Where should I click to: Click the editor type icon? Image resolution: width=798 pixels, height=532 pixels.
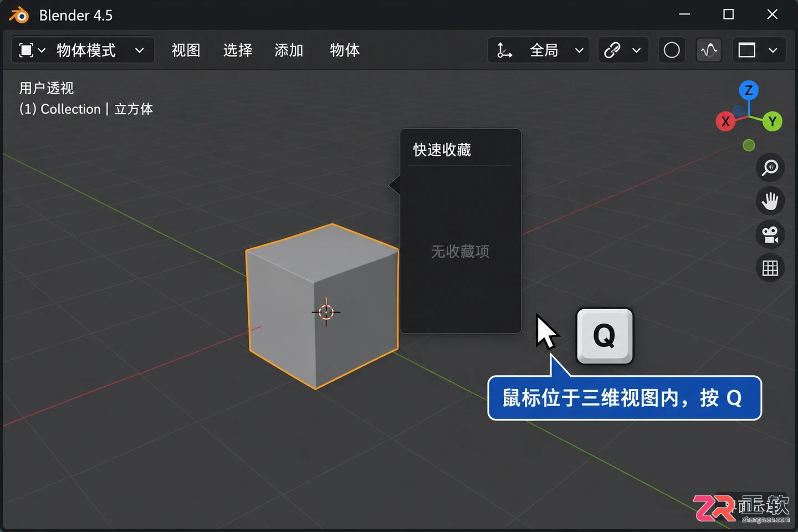pyautogui.click(x=26, y=50)
